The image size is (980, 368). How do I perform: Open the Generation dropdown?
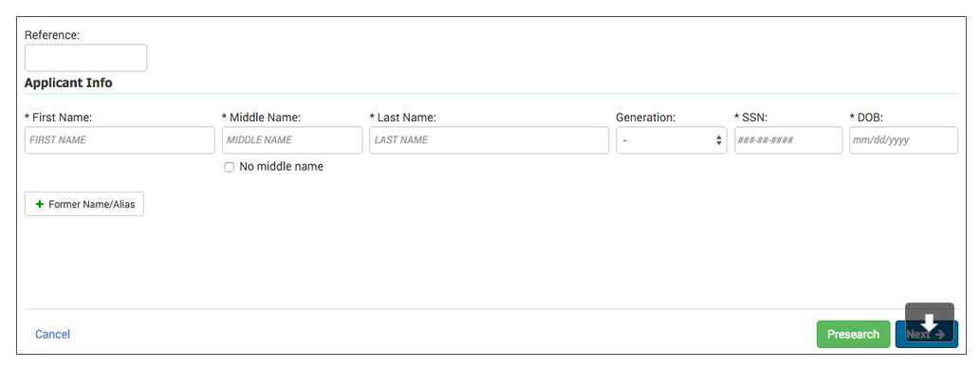click(x=672, y=140)
